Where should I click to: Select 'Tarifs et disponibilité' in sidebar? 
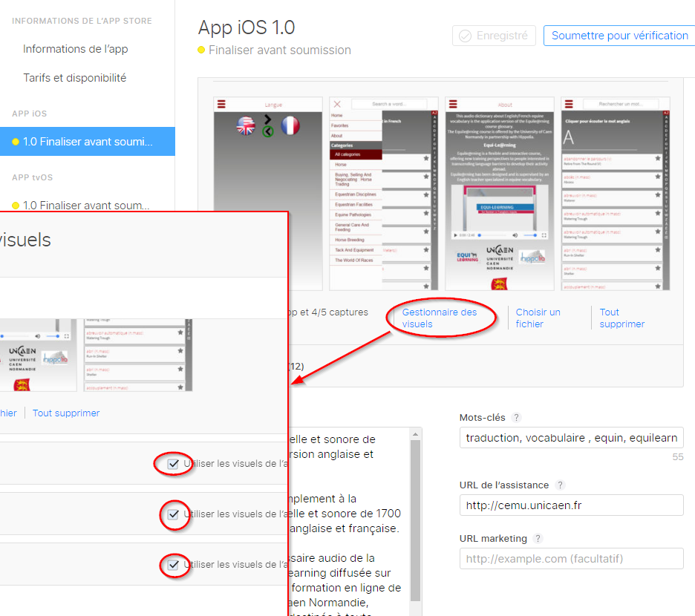(x=74, y=78)
